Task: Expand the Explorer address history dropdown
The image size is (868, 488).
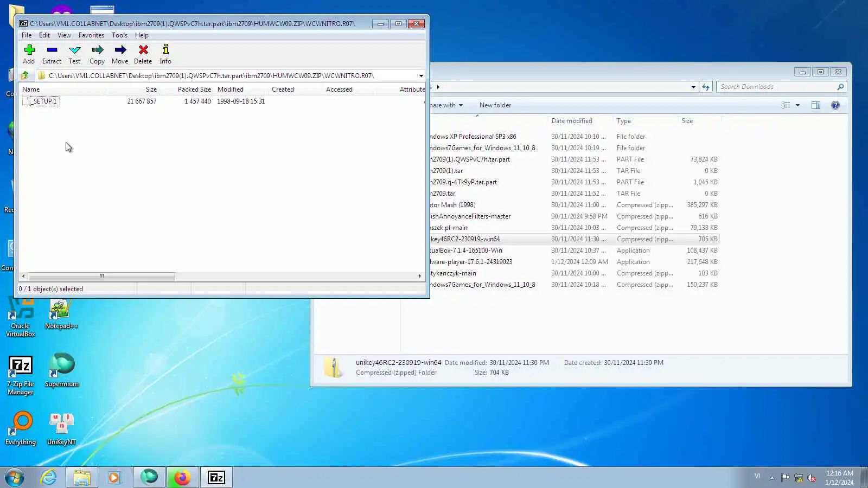Action: [x=693, y=87]
